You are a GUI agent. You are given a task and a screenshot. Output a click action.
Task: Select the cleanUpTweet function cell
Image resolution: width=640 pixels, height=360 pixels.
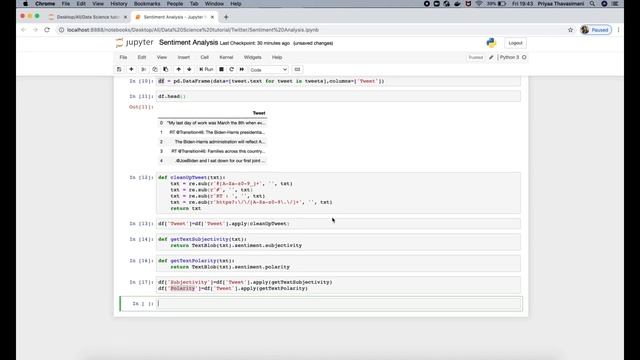pyautogui.click(x=339, y=193)
